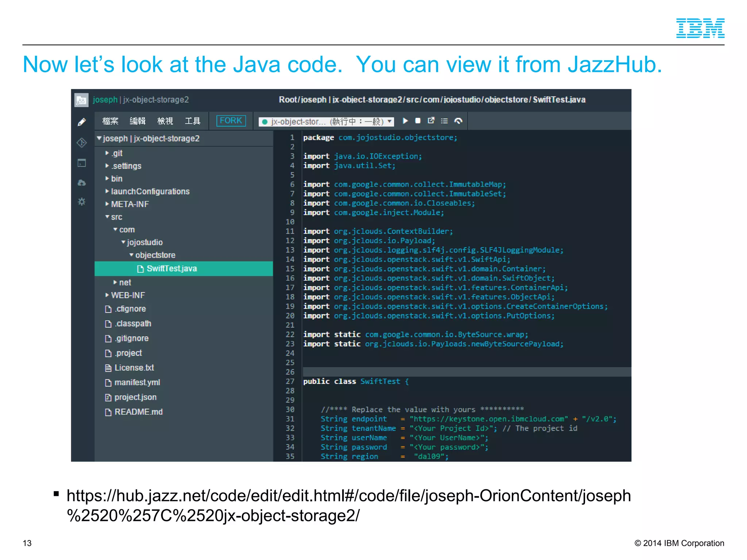Collapse the jojostudio folder
The height and width of the screenshot is (560, 747).
[123, 242]
